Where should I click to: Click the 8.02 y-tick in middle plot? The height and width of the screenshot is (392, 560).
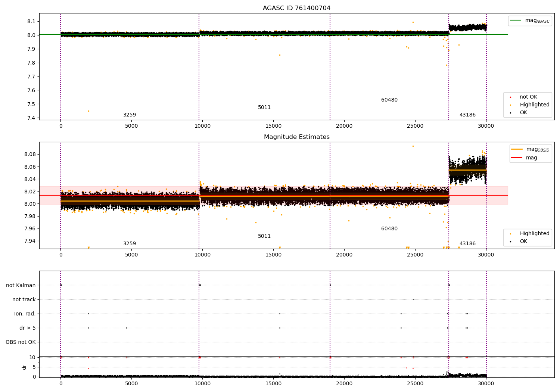point(30,192)
